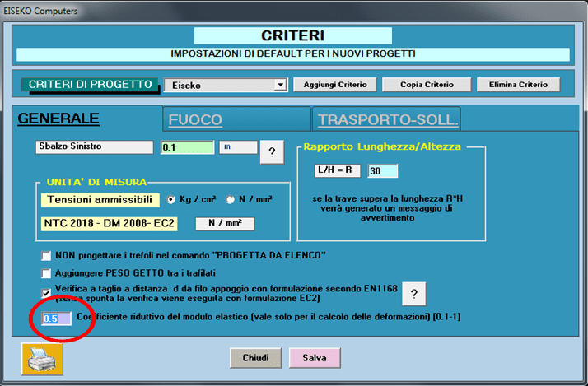Open TRASPORTO-SOLL. tab

tap(388, 120)
